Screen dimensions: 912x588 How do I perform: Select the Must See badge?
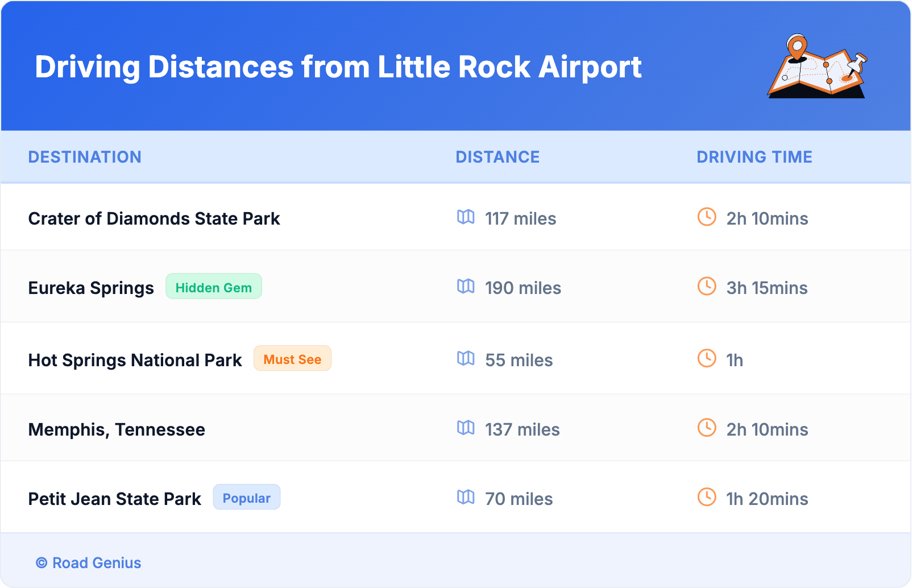point(292,359)
